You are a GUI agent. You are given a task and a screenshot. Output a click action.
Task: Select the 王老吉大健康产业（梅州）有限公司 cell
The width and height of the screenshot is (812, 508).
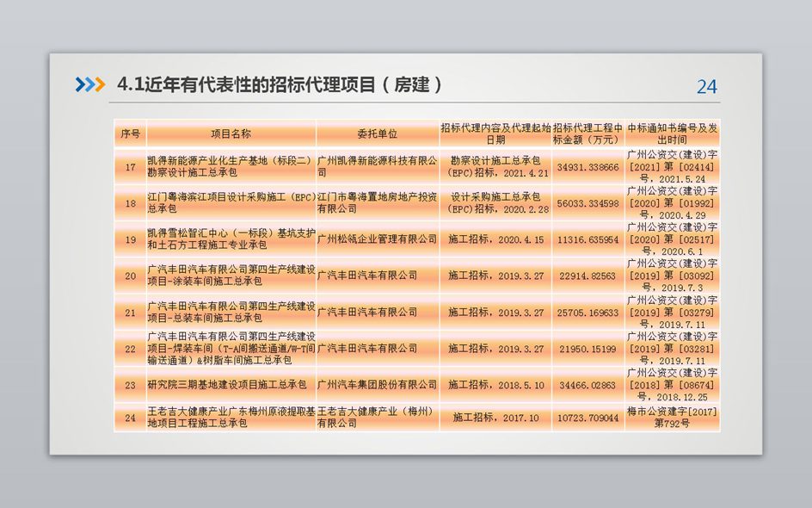377,418
